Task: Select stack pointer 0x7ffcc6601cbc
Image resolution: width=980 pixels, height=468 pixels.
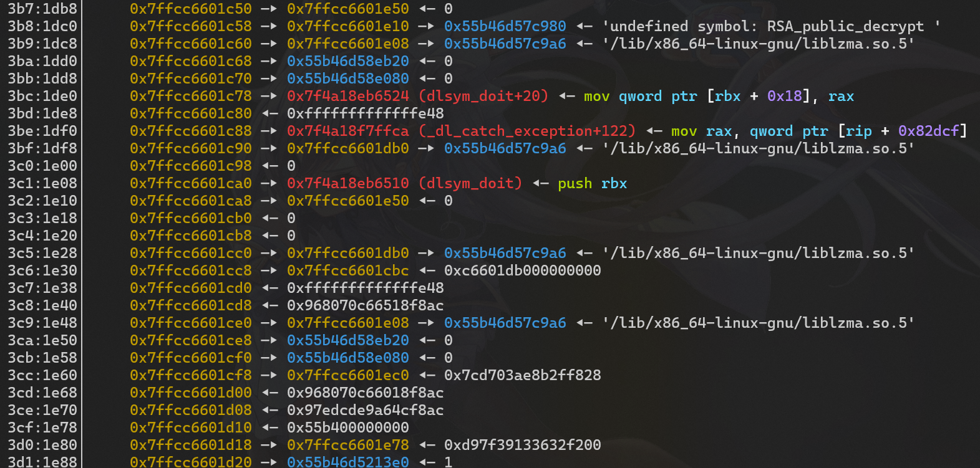Action: [x=348, y=270]
